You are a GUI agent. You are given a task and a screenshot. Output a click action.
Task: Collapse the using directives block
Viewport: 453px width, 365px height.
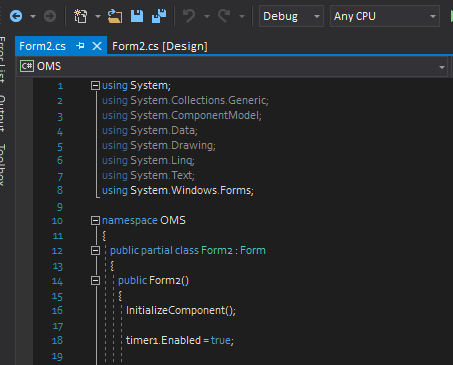95,86
